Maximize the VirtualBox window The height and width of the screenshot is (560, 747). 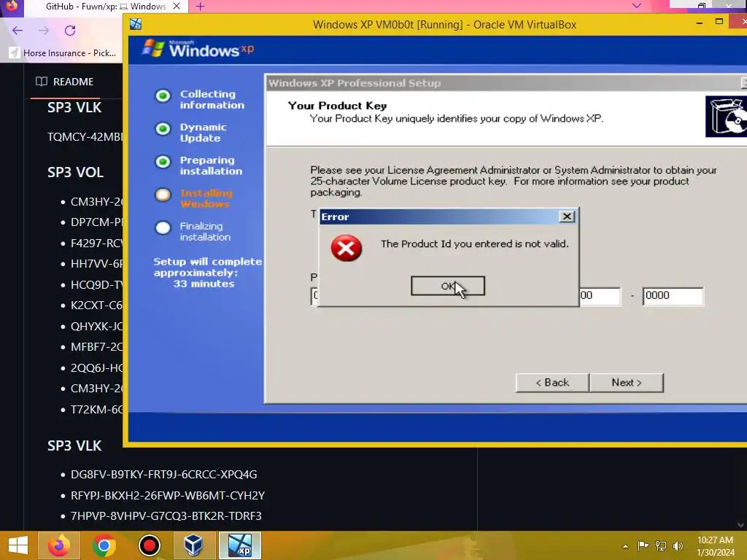point(719,21)
